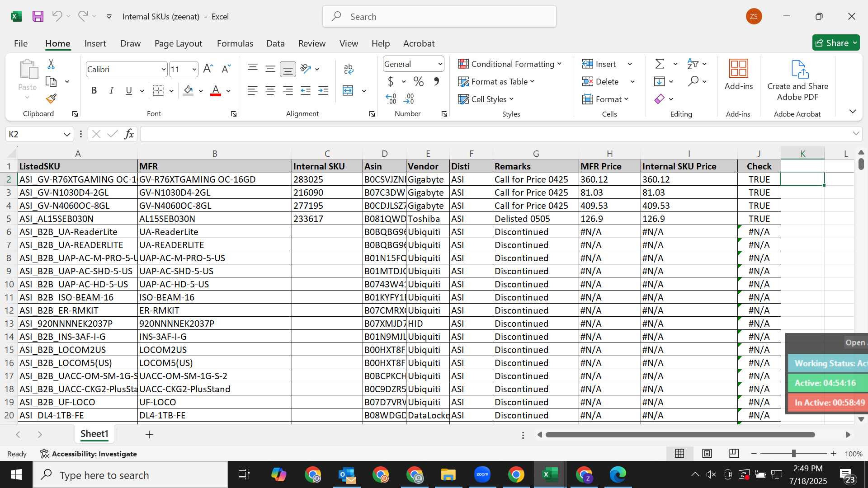Screen dimensions: 868x488
Task: Click the Clear eraser icon
Action: (660, 99)
